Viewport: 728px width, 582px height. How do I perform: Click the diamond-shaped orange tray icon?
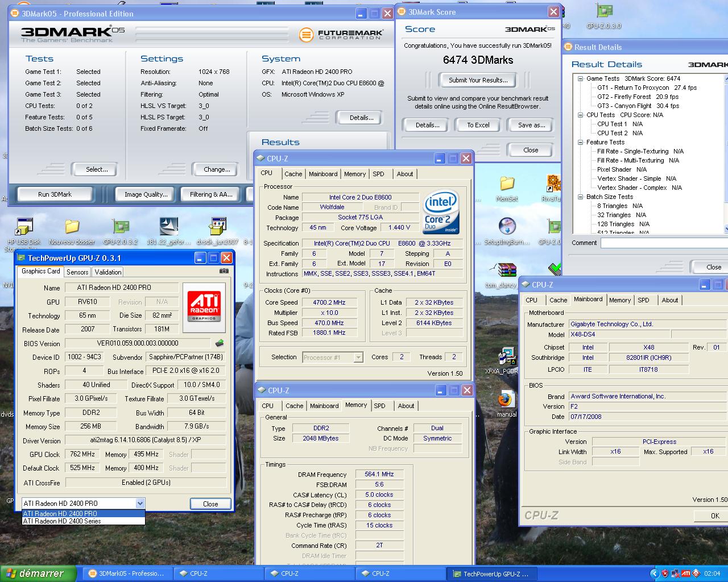tap(696, 573)
